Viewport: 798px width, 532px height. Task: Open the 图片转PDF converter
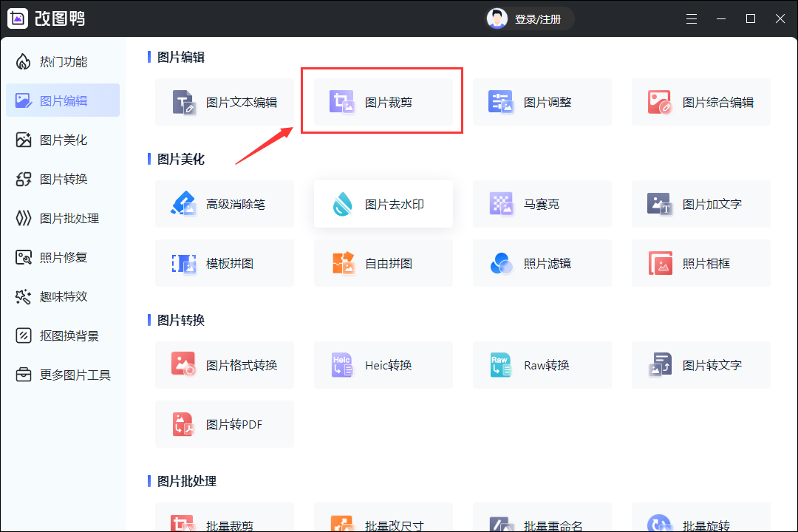[224, 424]
